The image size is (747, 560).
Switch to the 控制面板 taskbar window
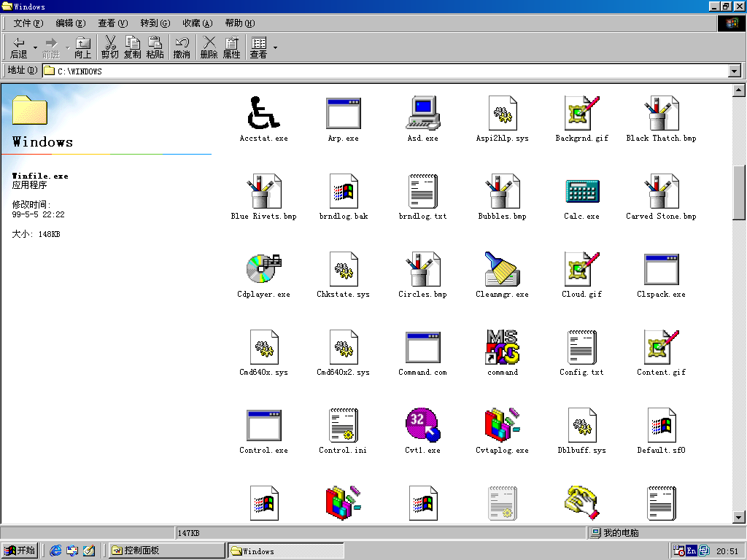(166, 550)
